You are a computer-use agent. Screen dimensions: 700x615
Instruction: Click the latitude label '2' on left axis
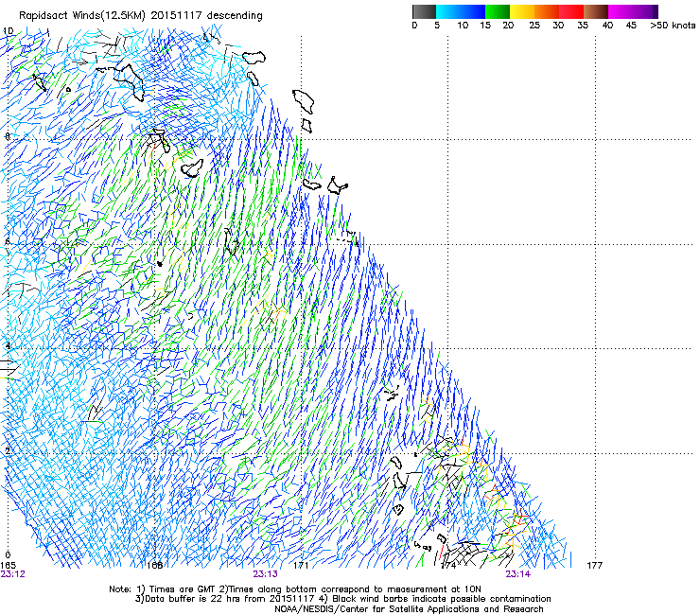[8, 451]
